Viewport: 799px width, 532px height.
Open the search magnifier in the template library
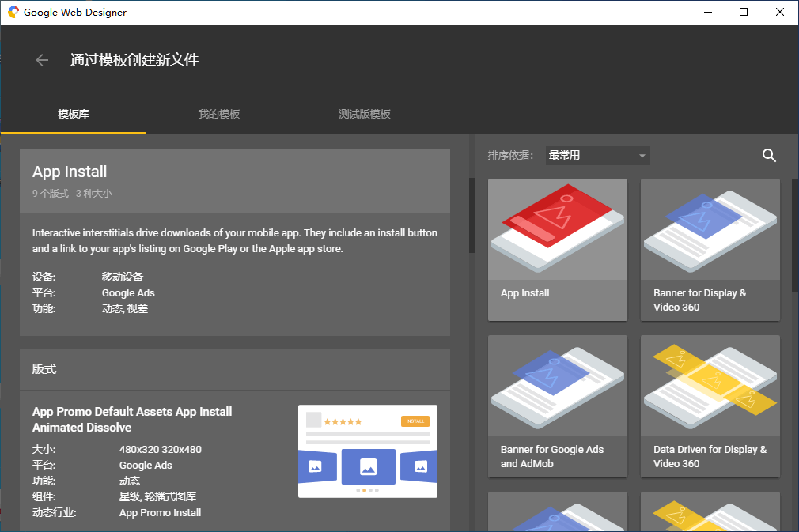coord(769,156)
